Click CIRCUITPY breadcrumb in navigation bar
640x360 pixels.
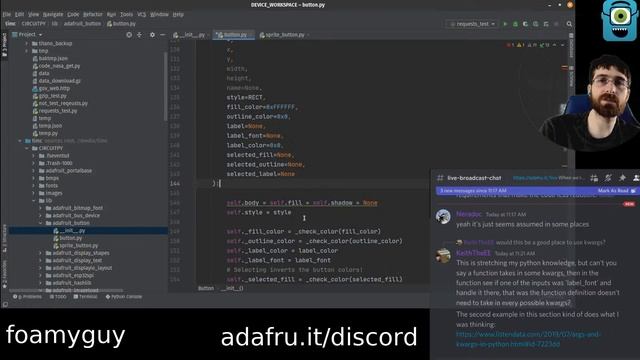point(33,24)
